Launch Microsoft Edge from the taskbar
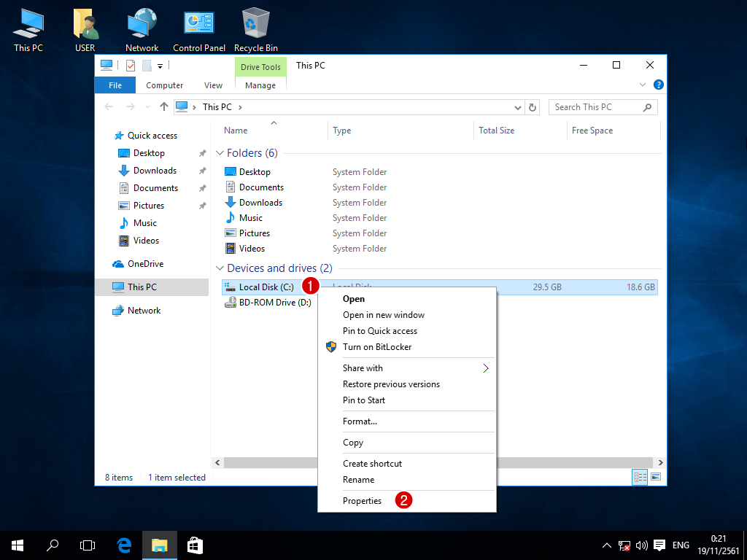This screenshot has height=560, width=747. click(x=125, y=545)
